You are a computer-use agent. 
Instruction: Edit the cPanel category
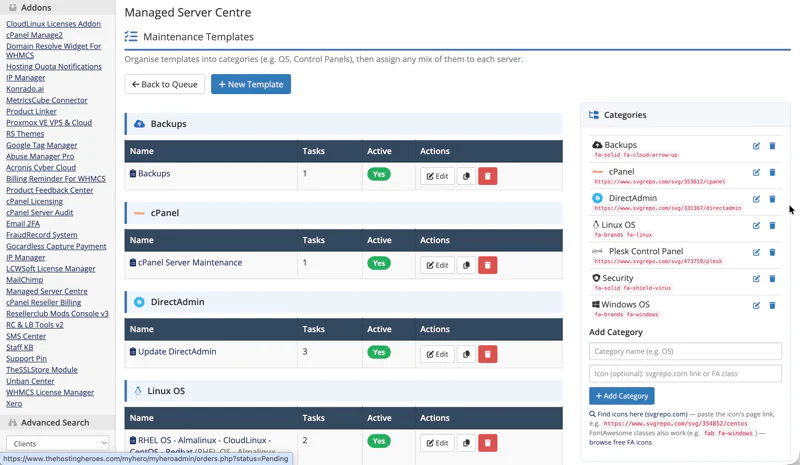pos(756,173)
